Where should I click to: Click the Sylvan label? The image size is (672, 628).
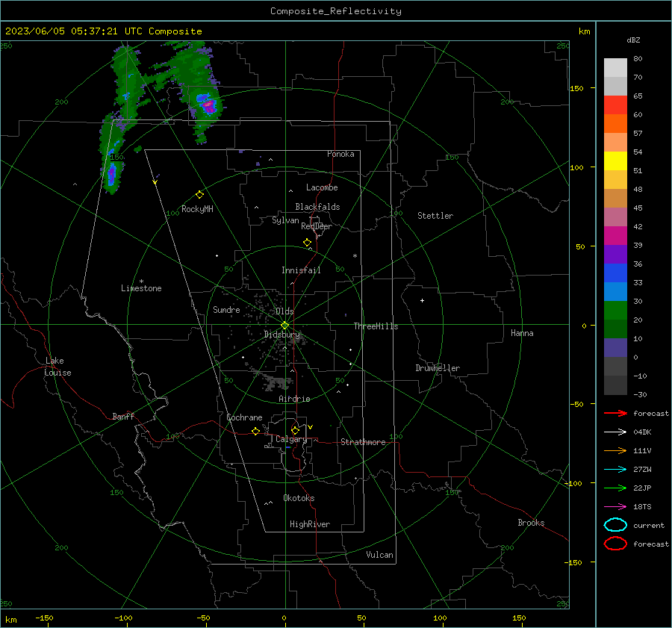tap(285, 220)
